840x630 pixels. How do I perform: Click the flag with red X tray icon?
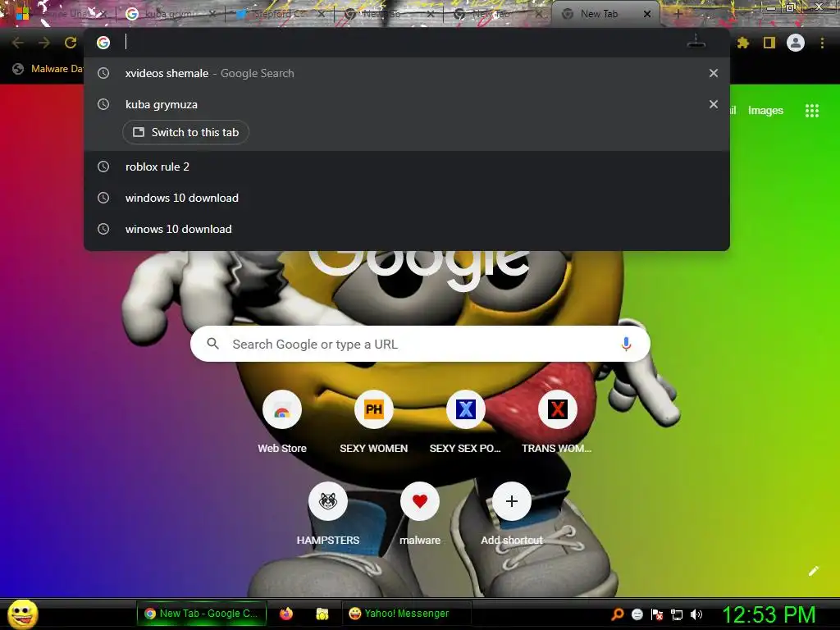pyautogui.click(x=657, y=614)
